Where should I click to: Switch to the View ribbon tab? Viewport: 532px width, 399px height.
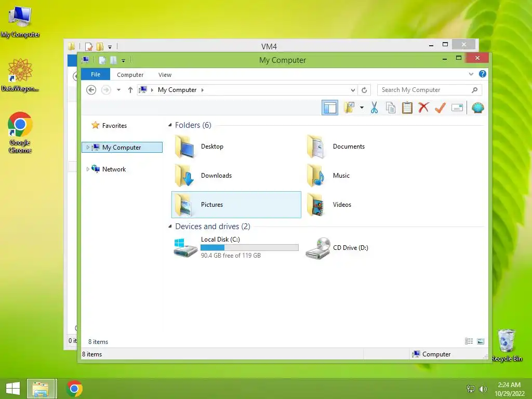click(x=165, y=75)
